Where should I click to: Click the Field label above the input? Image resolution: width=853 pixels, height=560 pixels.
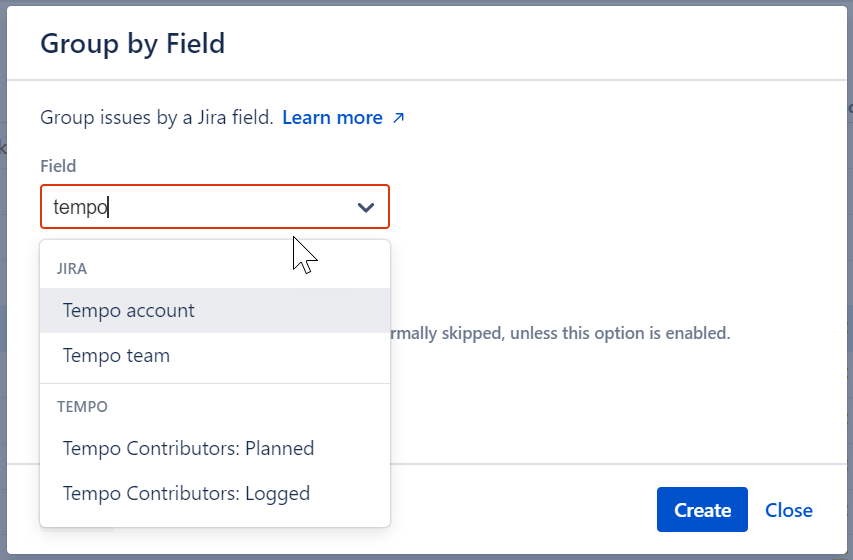coord(58,166)
